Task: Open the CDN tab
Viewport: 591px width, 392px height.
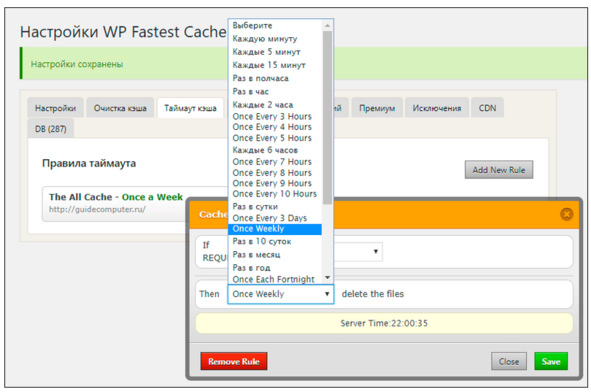Action: pyautogui.click(x=487, y=108)
